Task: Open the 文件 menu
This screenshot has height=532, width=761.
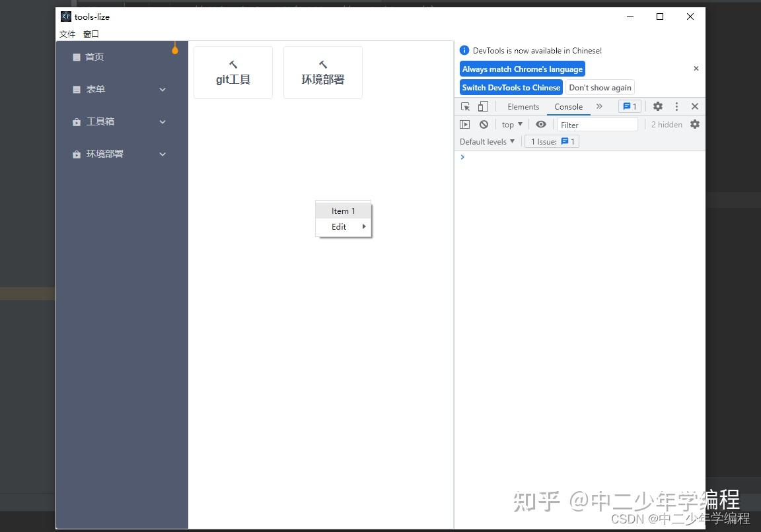Action: point(67,34)
